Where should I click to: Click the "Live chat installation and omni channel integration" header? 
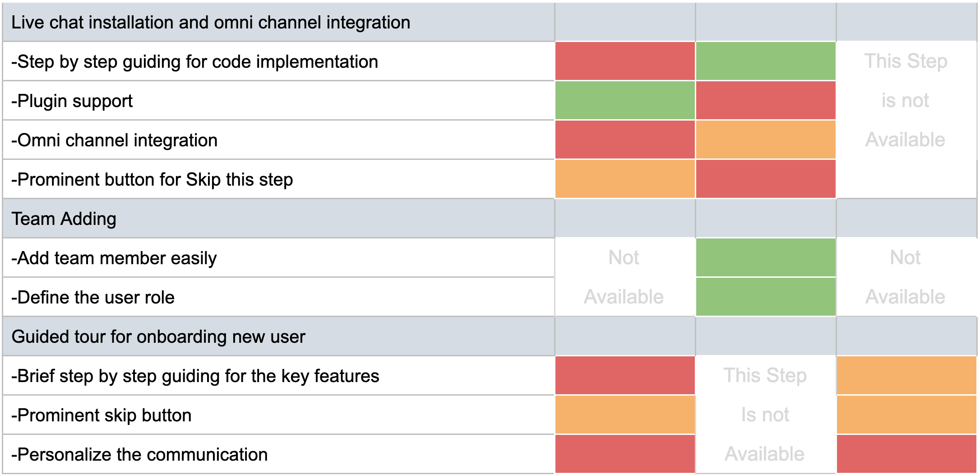click(x=211, y=23)
